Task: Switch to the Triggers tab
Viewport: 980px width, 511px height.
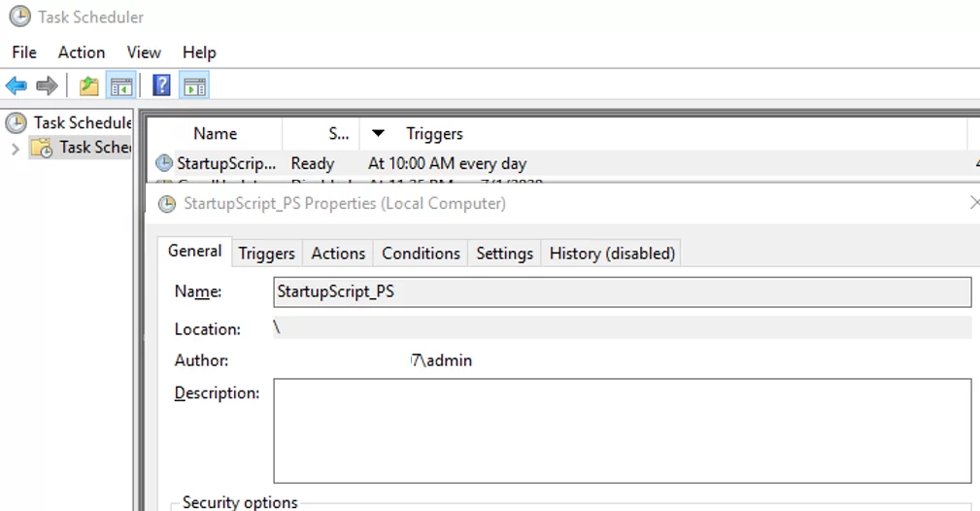Action: 267,254
